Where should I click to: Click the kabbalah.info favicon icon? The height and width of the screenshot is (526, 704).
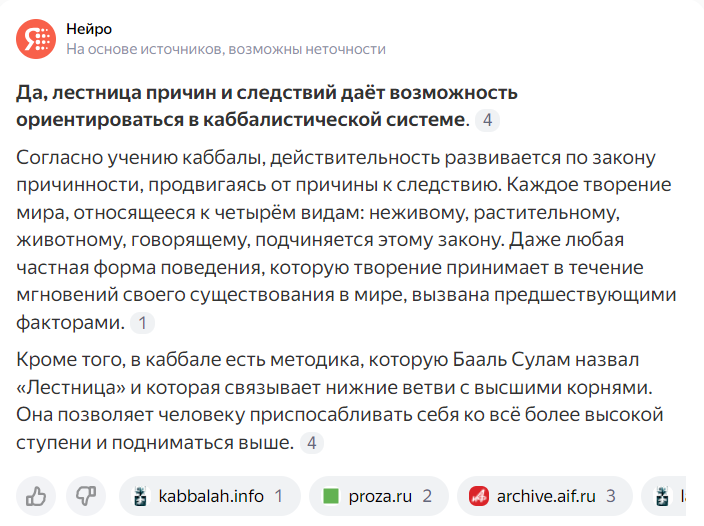tap(141, 496)
